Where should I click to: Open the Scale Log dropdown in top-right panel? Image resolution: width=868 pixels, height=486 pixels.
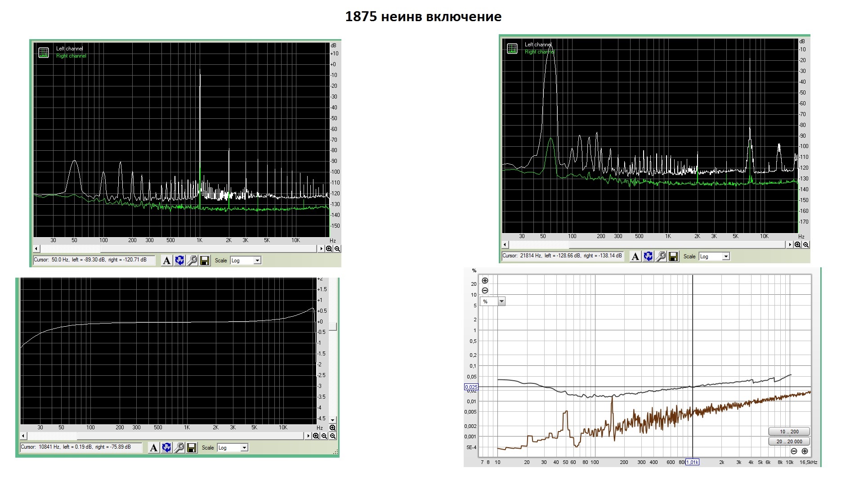pos(726,256)
